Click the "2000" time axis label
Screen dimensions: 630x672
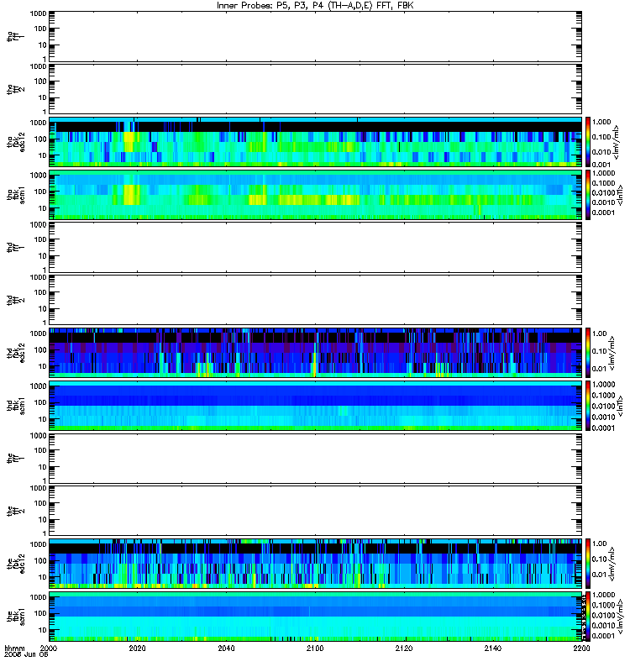tap(49, 648)
